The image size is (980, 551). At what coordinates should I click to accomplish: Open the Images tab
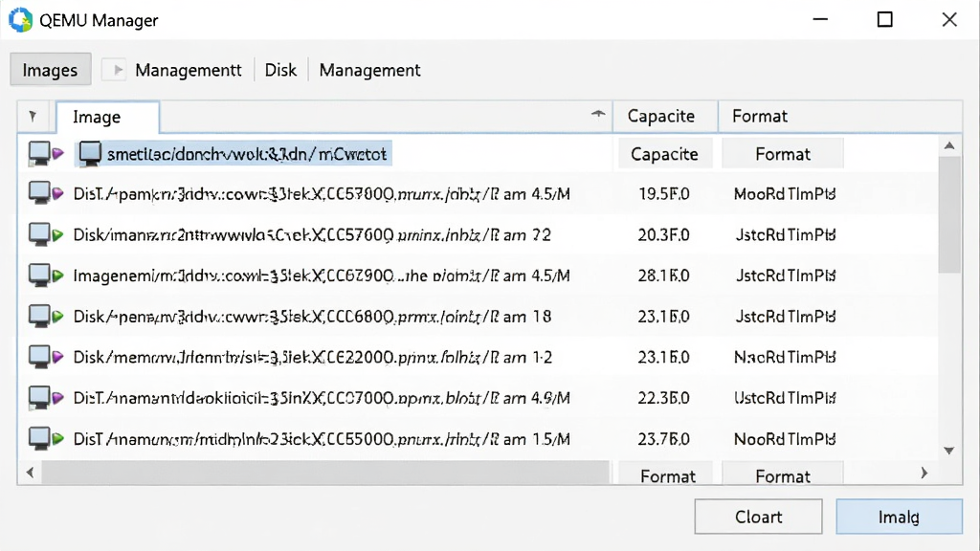pyautogui.click(x=50, y=70)
